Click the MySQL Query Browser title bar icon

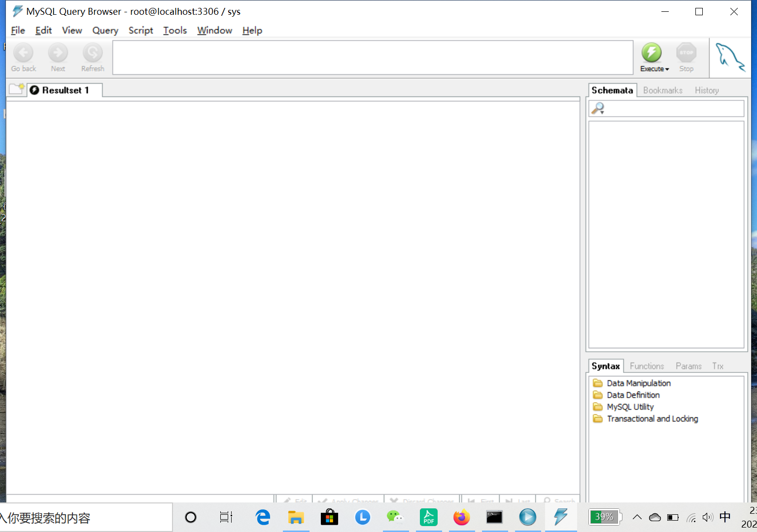[x=18, y=11]
